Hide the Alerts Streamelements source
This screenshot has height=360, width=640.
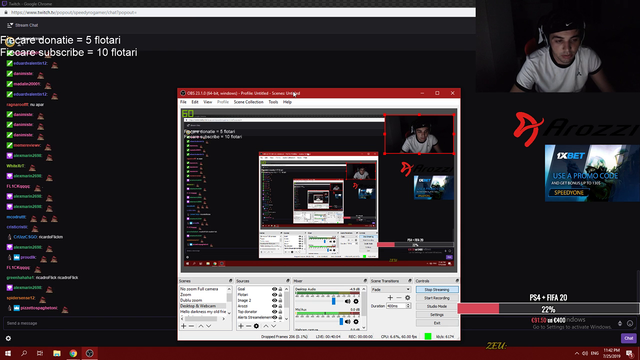(x=274, y=318)
